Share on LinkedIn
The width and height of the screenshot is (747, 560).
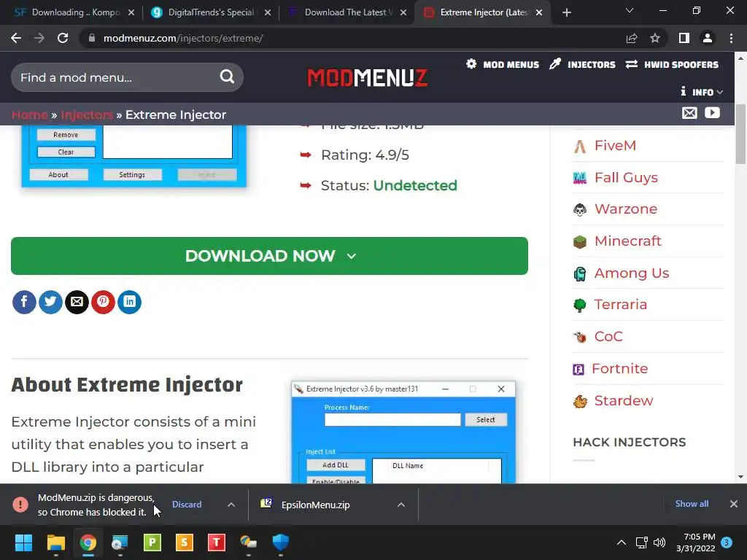129,302
